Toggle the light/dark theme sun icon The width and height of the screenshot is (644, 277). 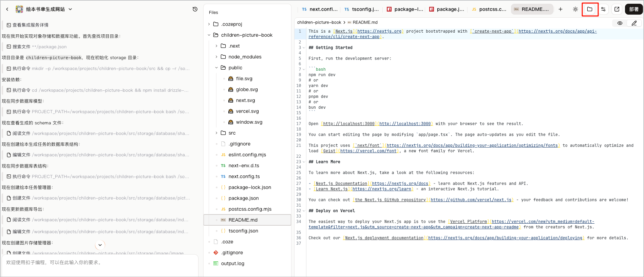point(575,9)
